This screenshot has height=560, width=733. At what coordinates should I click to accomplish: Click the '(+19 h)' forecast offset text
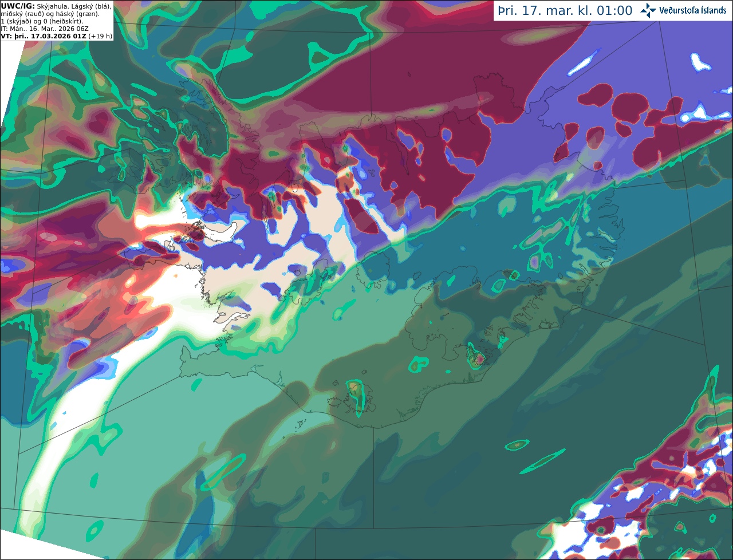100,36
